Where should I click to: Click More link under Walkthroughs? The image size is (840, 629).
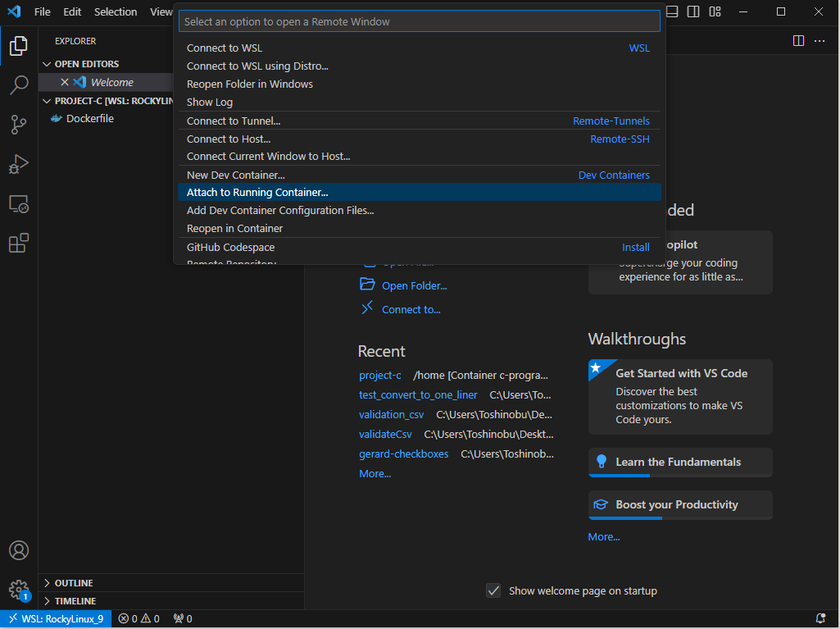604,537
